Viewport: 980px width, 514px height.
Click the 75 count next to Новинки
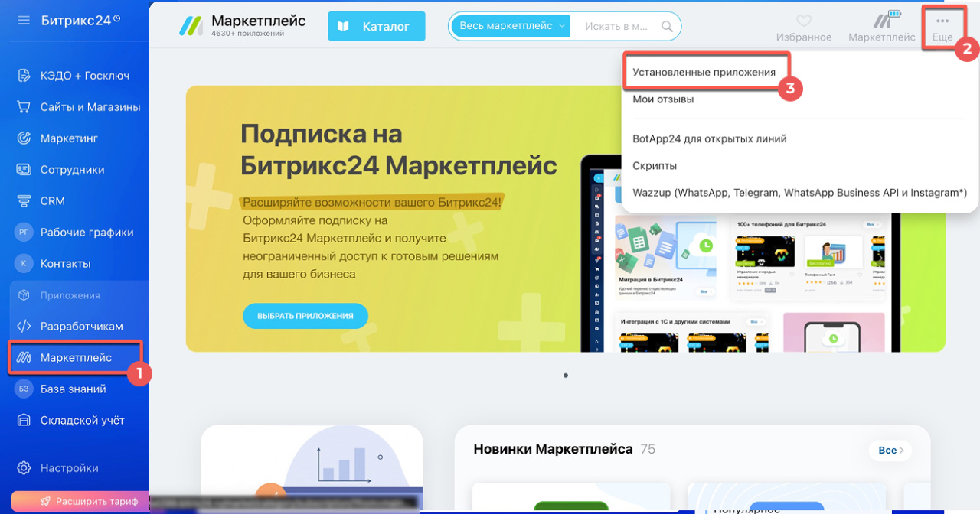[x=648, y=449]
